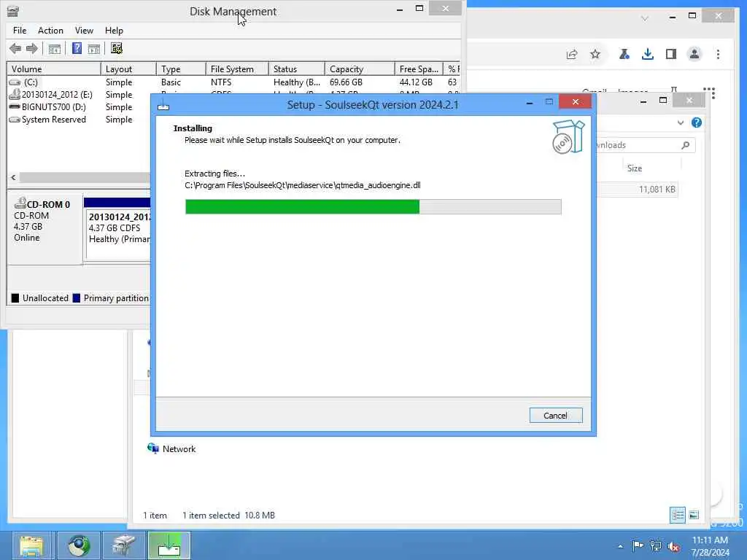Click the Setup window title icon
This screenshot has width=747, height=560.
point(163,105)
